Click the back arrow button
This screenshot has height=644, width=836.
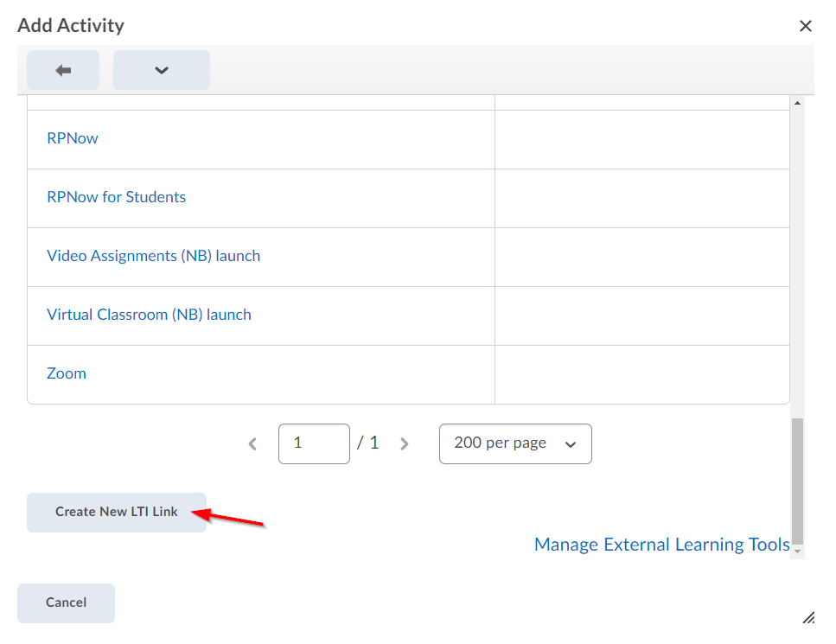(63, 70)
